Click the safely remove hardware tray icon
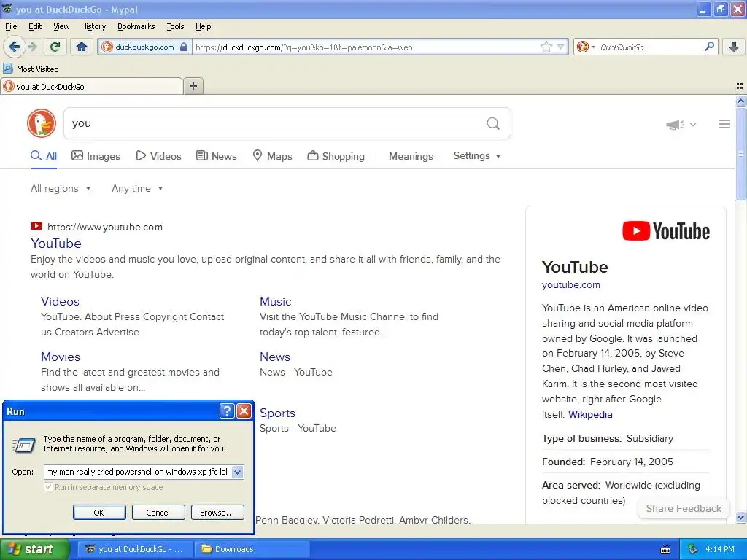 [693, 549]
